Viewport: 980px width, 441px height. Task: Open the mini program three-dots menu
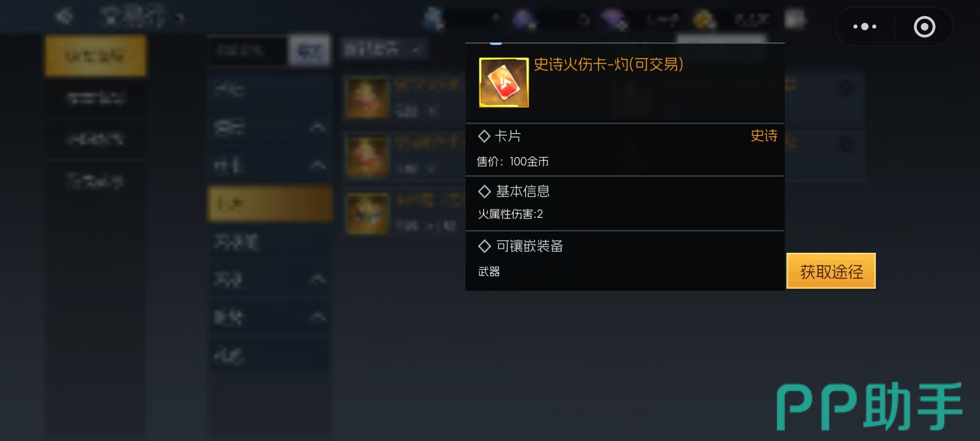tap(865, 27)
